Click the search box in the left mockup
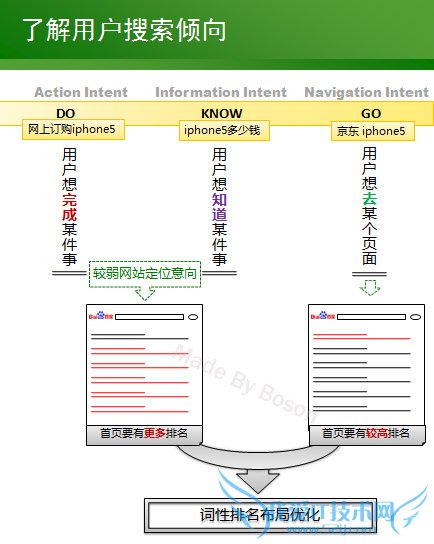The width and height of the screenshot is (434, 544). tap(150, 317)
